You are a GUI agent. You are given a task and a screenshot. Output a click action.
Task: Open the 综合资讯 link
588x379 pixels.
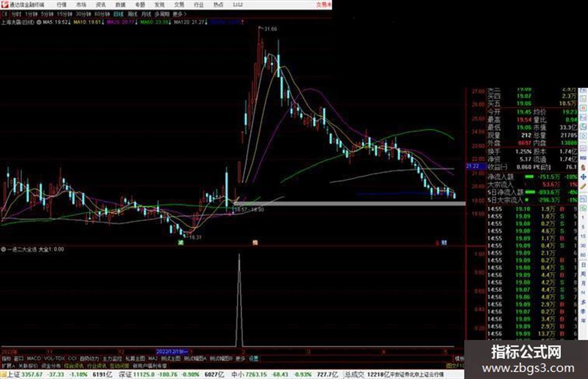[74, 365]
